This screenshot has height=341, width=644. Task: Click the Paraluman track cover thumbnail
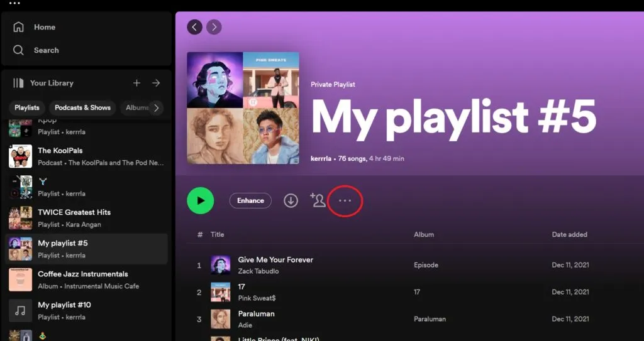coord(221,319)
